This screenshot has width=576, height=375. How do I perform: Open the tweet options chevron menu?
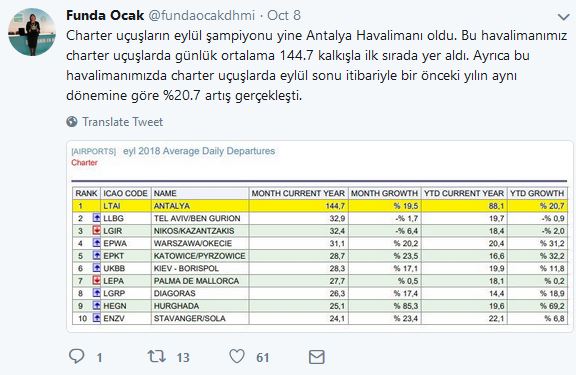(563, 17)
